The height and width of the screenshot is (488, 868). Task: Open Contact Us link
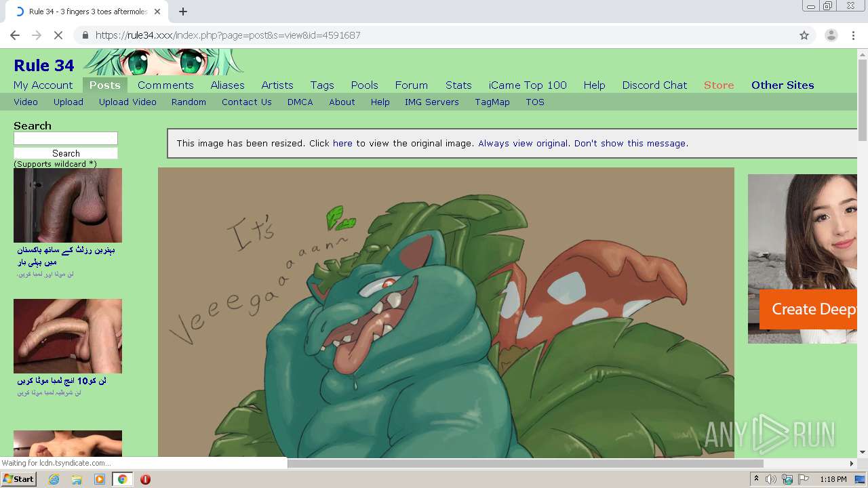[x=247, y=102]
